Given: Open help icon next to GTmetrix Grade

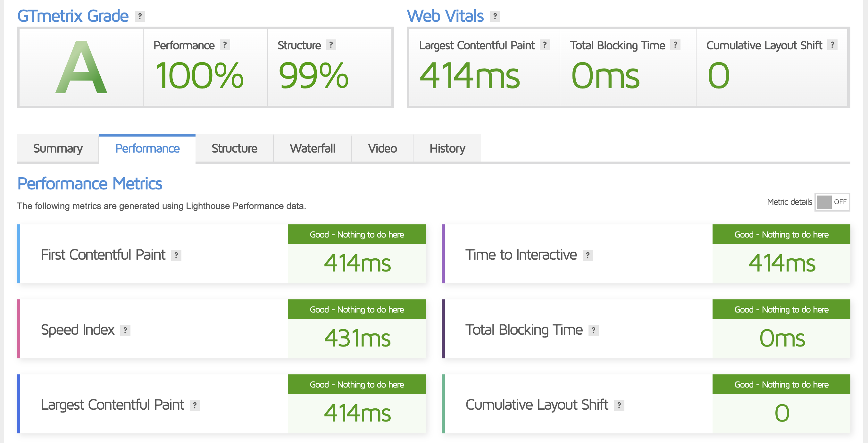Looking at the screenshot, I should [140, 16].
